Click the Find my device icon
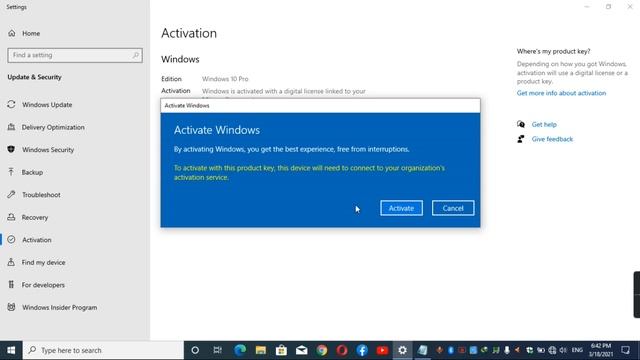 pyautogui.click(x=11, y=262)
